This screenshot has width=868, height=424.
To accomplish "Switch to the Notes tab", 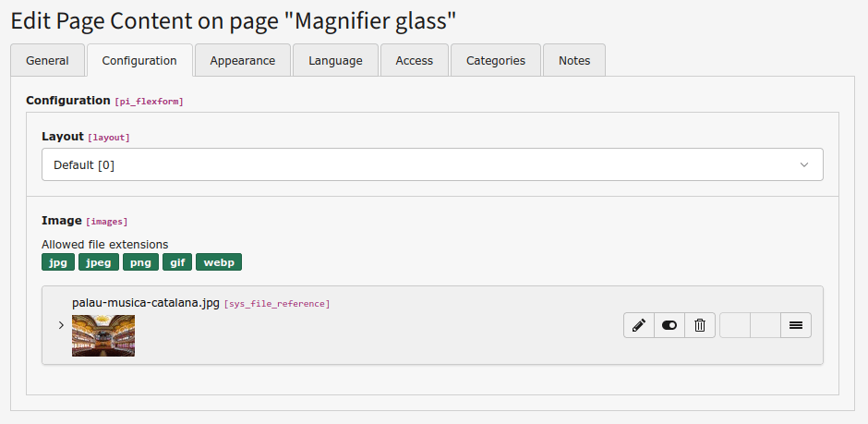I will [573, 61].
